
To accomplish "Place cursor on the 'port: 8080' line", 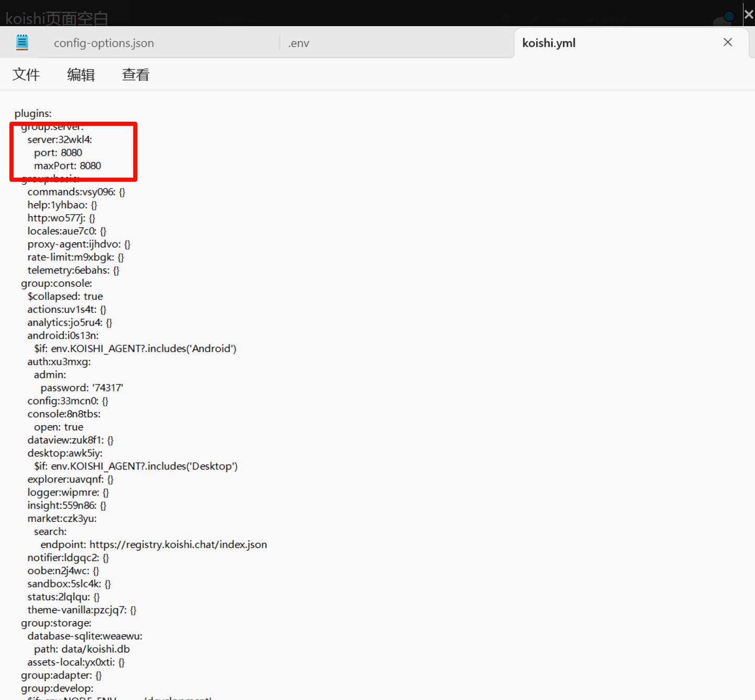I will pos(58,153).
